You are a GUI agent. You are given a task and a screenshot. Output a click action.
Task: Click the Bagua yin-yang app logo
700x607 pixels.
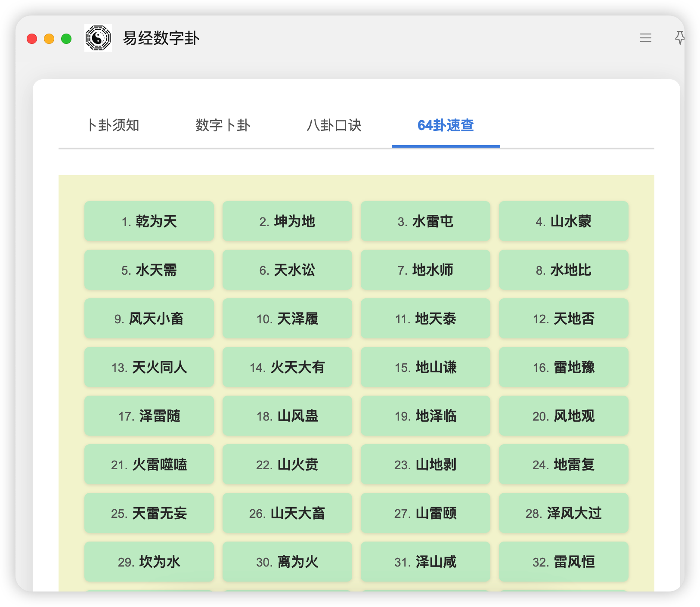click(x=98, y=38)
